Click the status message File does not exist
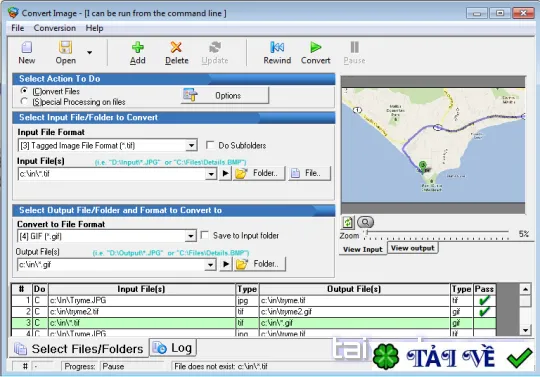 point(221,366)
